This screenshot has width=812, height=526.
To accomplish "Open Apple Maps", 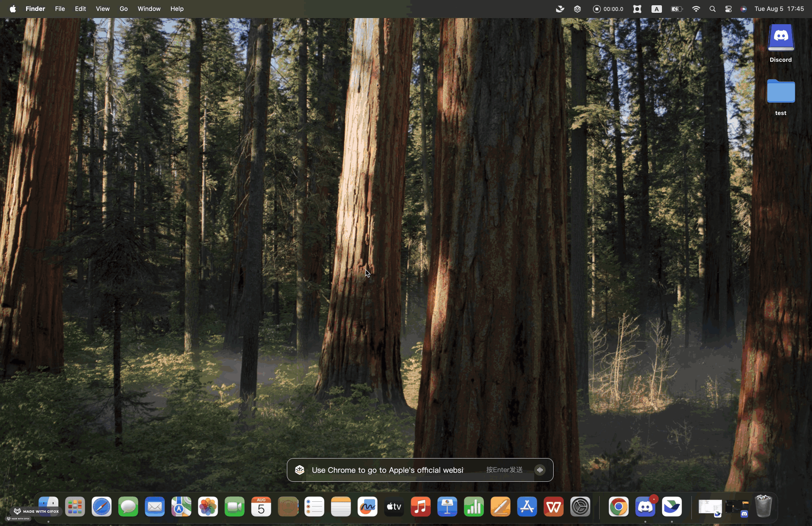I will pyautogui.click(x=181, y=507).
